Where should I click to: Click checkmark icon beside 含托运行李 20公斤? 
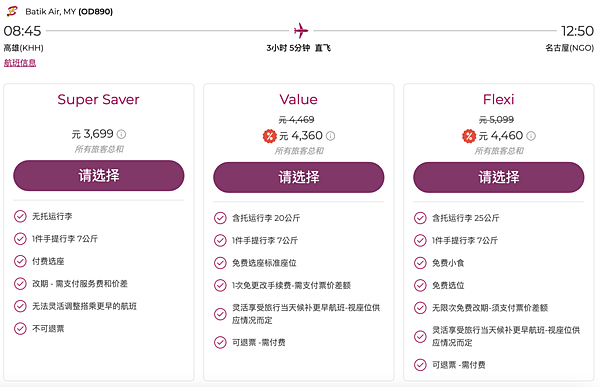pos(220,218)
